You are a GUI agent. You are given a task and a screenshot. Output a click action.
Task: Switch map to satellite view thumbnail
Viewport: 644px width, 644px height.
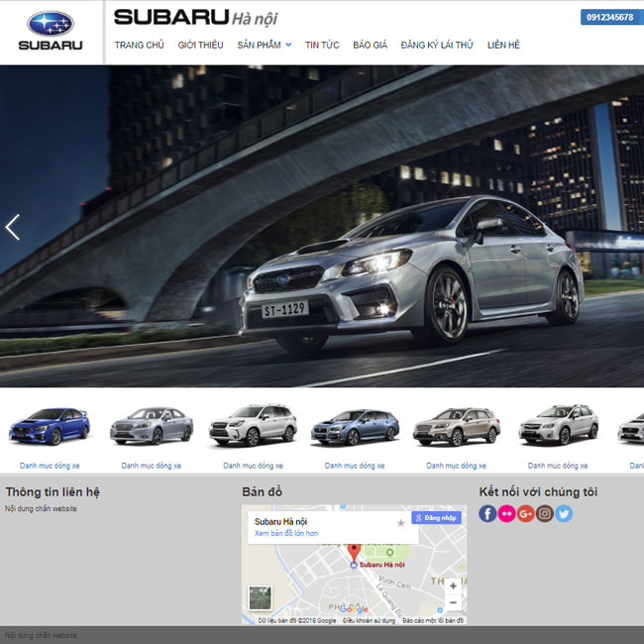click(260, 597)
